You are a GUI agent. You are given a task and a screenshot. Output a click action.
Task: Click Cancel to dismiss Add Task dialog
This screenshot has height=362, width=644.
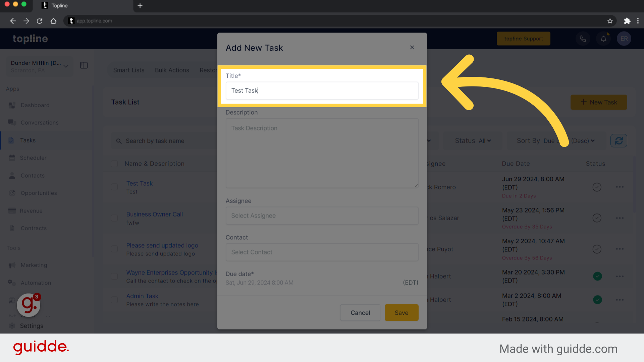point(360,312)
